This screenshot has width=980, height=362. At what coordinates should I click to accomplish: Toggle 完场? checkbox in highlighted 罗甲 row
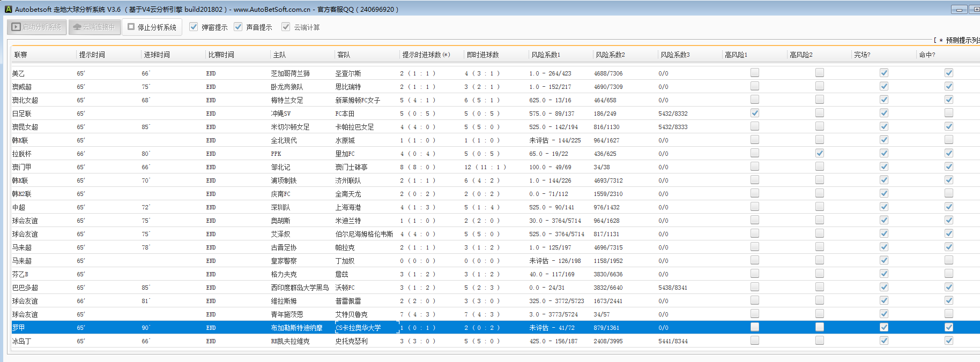(884, 327)
